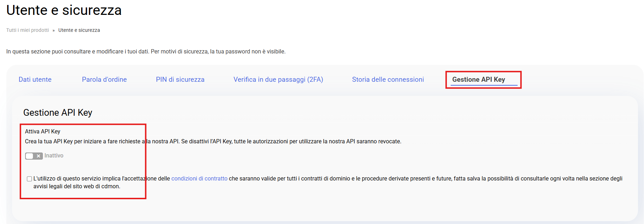
Task: Enable the Attiva API Key toggle switch
Action: point(34,156)
